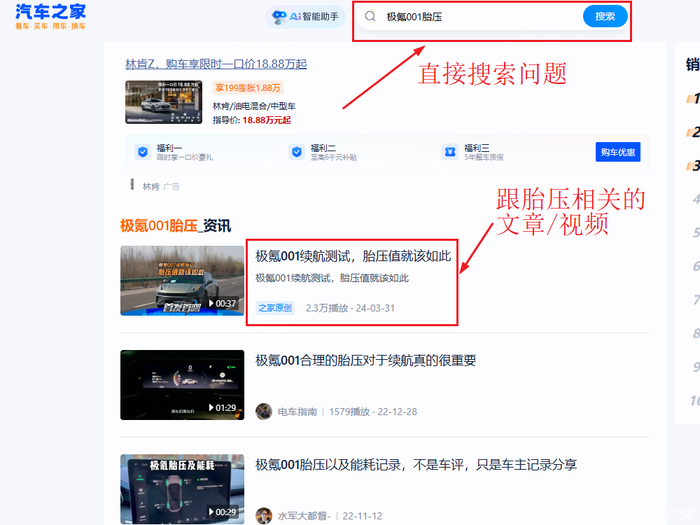Open article 极氪001合理的胎压对于续航真的很重要
The height and width of the screenshot is (525, 700).
pos(365,360)
